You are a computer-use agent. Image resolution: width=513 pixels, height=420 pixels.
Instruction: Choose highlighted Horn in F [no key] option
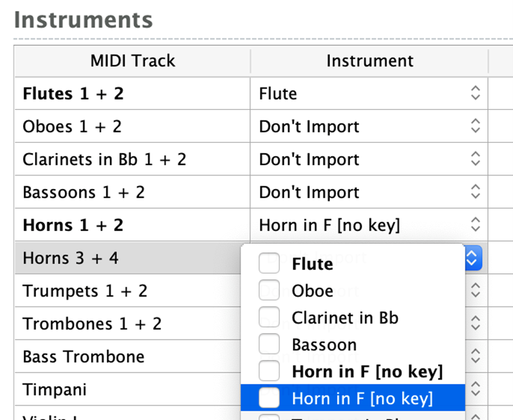pyautogui.click(x=353, y=398)
